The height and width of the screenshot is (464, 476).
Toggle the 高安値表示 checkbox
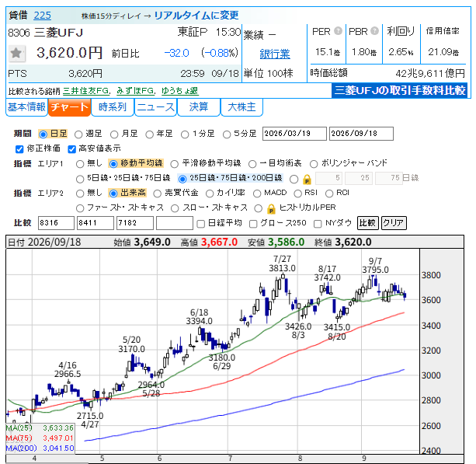tap(71, 149)
